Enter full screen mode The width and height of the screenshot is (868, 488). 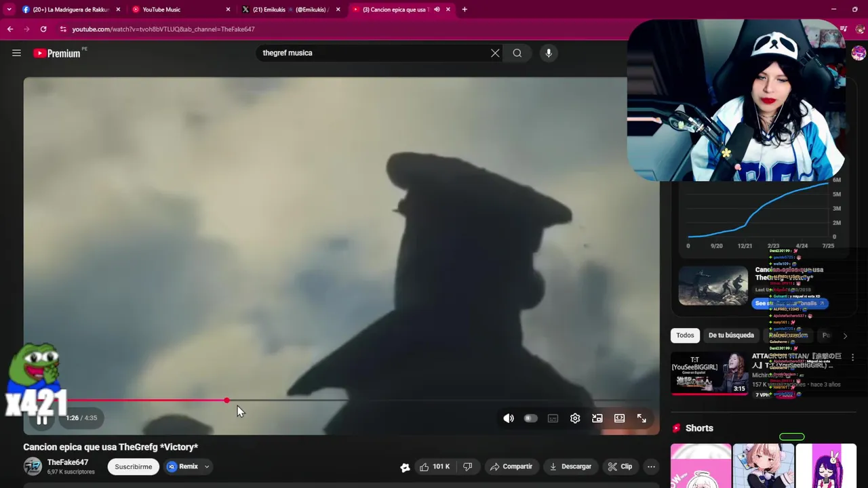pos(642,418)
